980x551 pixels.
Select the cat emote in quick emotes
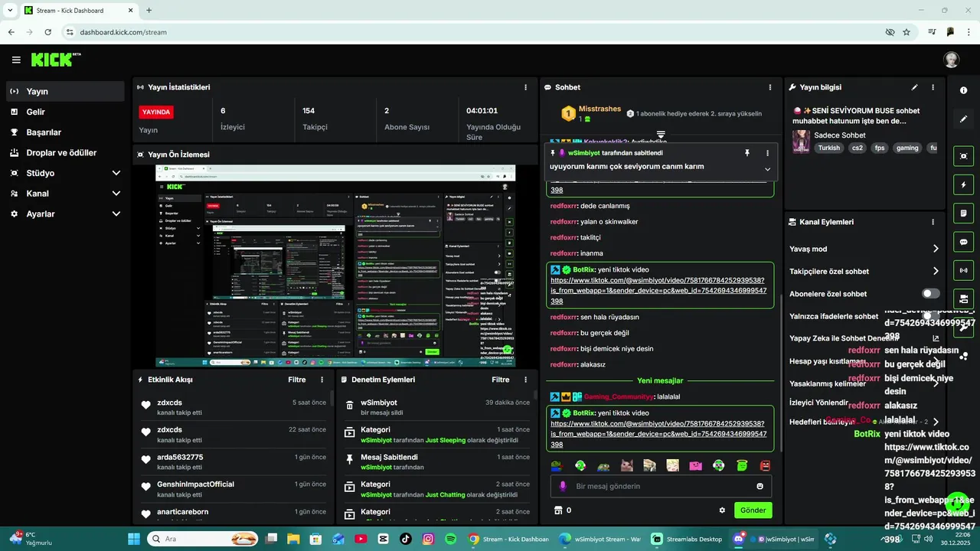coord(626,465)
